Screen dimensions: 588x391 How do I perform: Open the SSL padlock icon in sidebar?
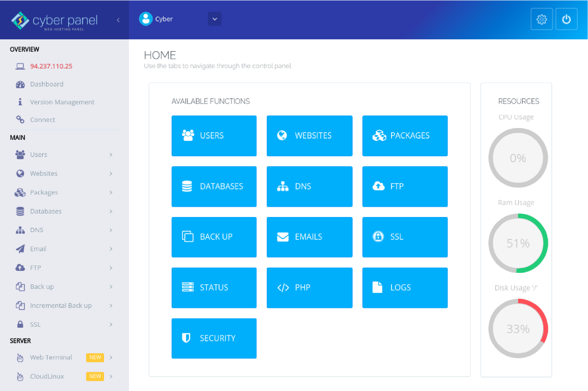tap(20, 324)
